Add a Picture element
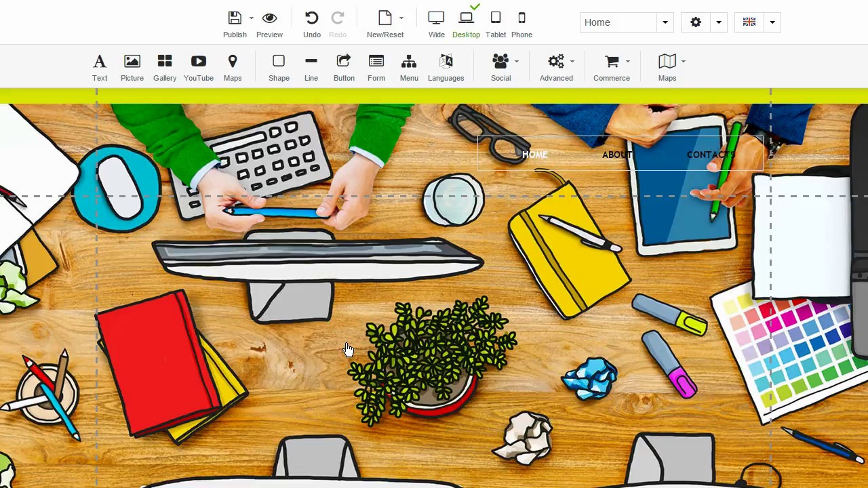The height and width of the screenshot is (488, 868). pos(132,68)
